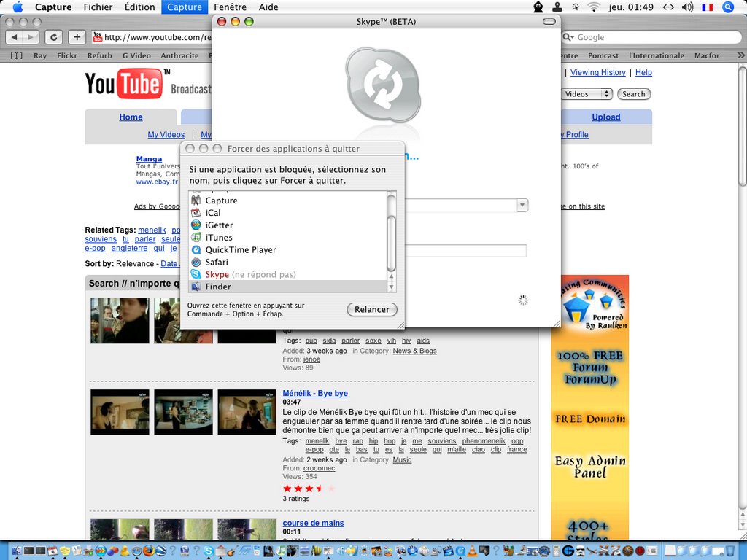This screenshot has height=560, width=747.
Task: Click the angleterre related tag
Action: tap(130, 248)
